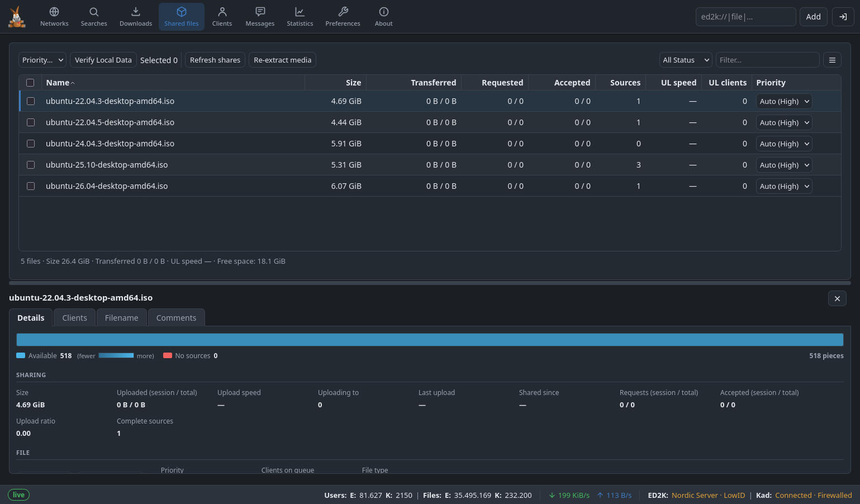Select the ubuntu-24.04.3-desktop-amd64.iso file name

point(110,144)
